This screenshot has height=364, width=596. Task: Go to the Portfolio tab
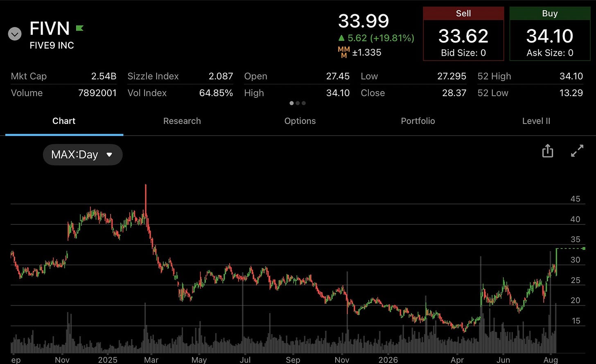pos(418,121)
